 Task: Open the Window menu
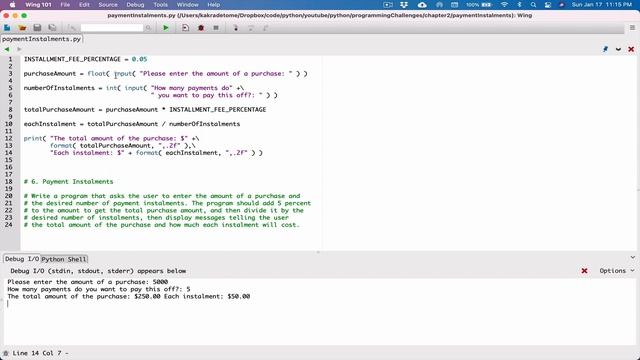tap(187, 4)
